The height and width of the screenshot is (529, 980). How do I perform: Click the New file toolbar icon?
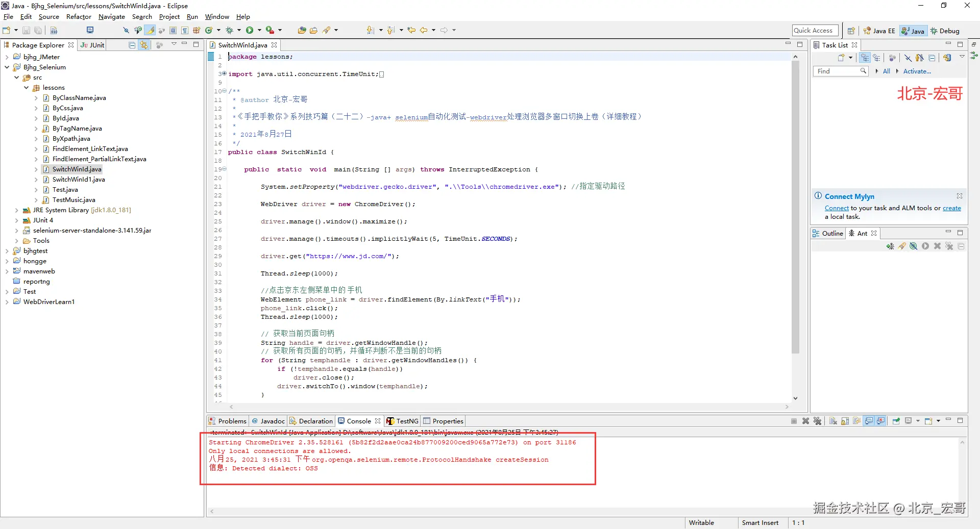point(7,31)
